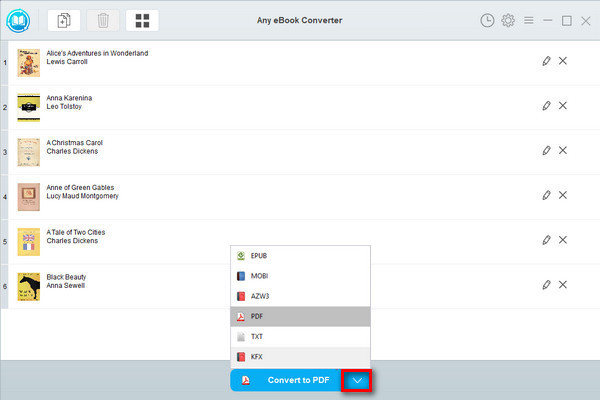Click the author 'Leo Tolstoy'

click(x=64, y=106)
